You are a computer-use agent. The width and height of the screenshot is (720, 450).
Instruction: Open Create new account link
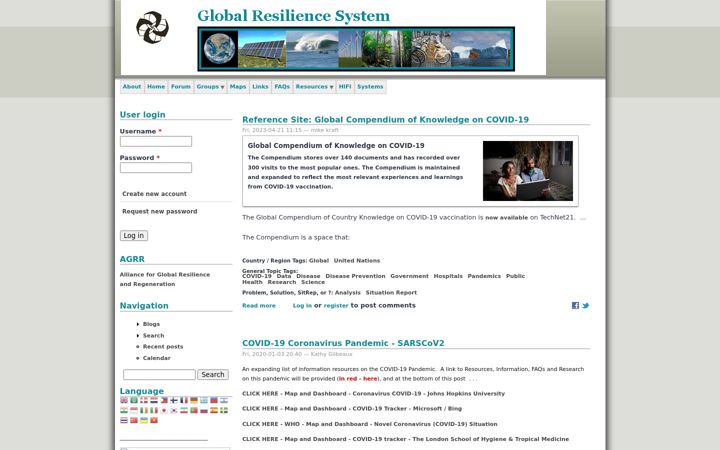point(154,194)
